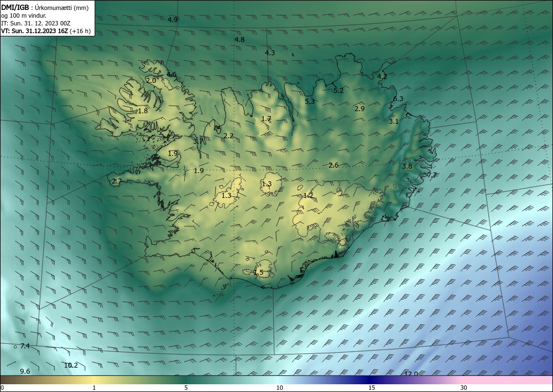Click the 4.6 value in the Westfjords
Screen dimensions: 553x392
coord(172,75)
